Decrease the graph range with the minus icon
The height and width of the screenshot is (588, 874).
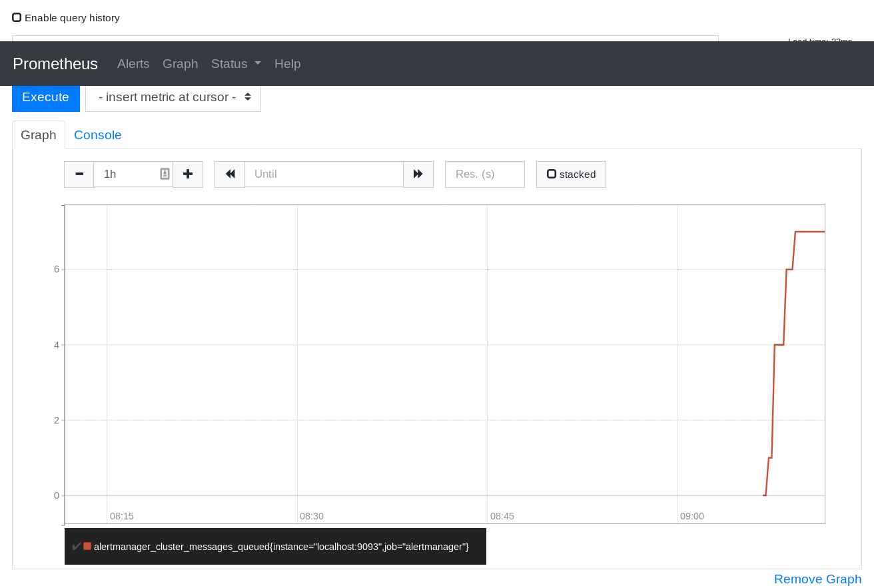79,174
